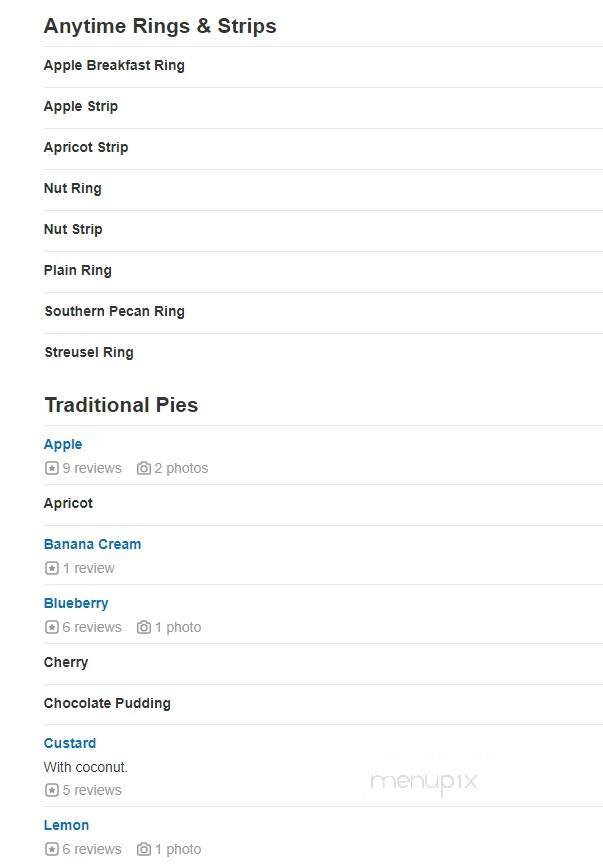Click the star icon beside Apple's 9 reviews
The image size is (603, 864).
pyautogui.click(x=50, y=468)
